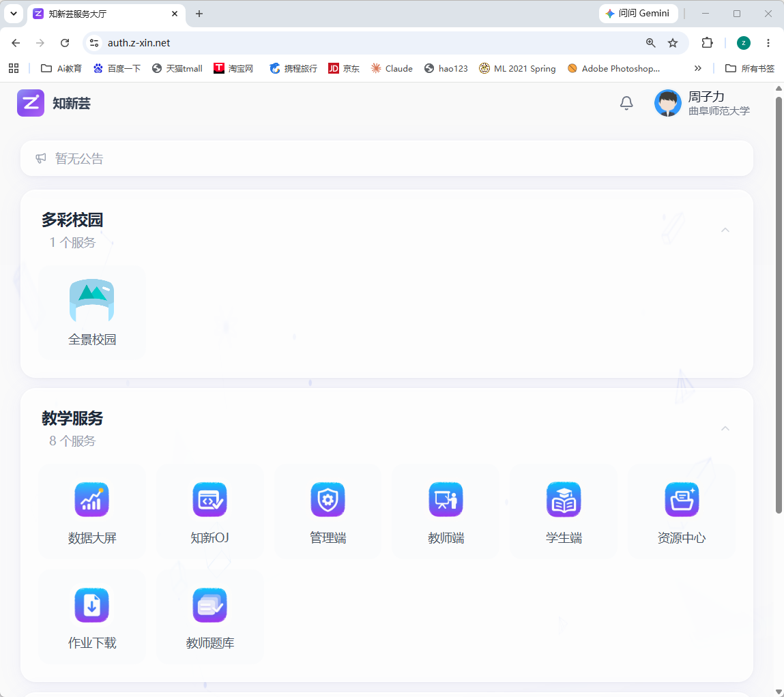This screenshot has width=784, height=697.
Task: Collapse the 教学服务 section
Action: tap(725, 428)
